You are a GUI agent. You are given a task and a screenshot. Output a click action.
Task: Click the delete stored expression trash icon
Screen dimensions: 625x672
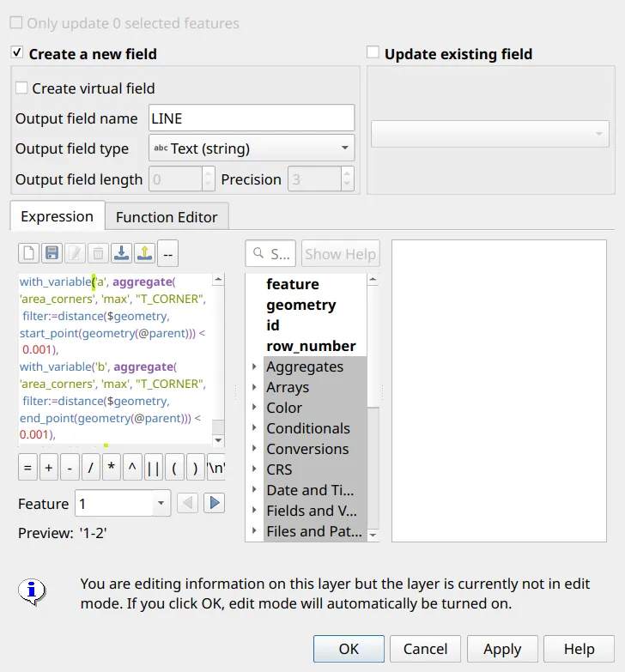(98, 253)
